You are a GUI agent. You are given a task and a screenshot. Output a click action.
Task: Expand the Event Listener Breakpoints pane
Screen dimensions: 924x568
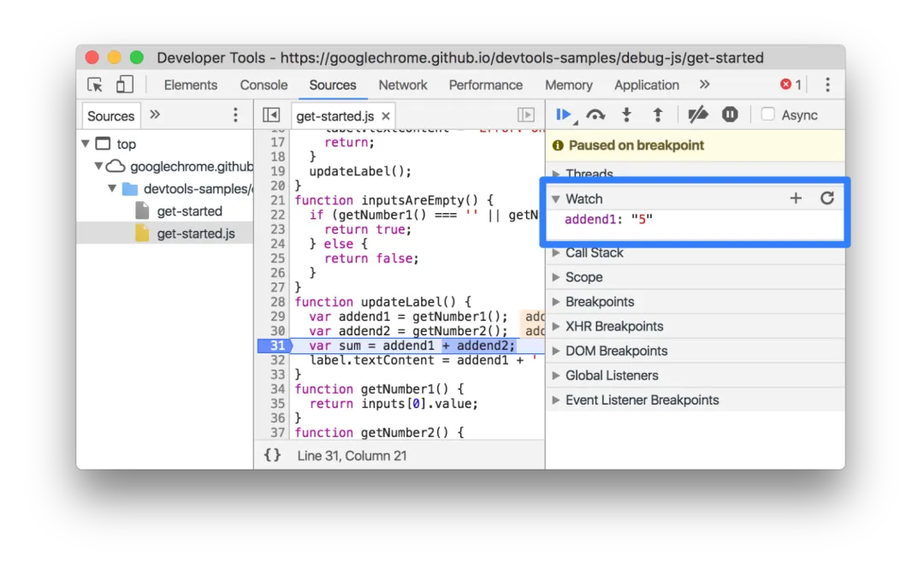(556, 400)
